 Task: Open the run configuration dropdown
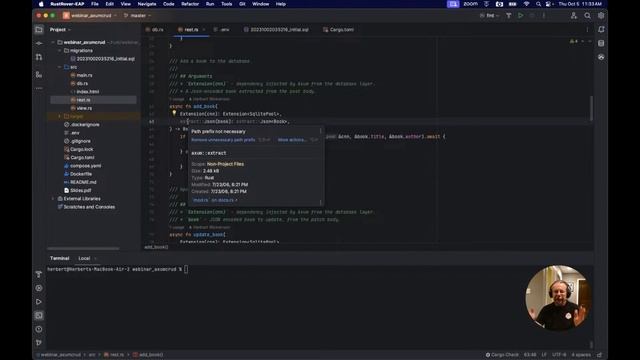click(x=490, y=16)
